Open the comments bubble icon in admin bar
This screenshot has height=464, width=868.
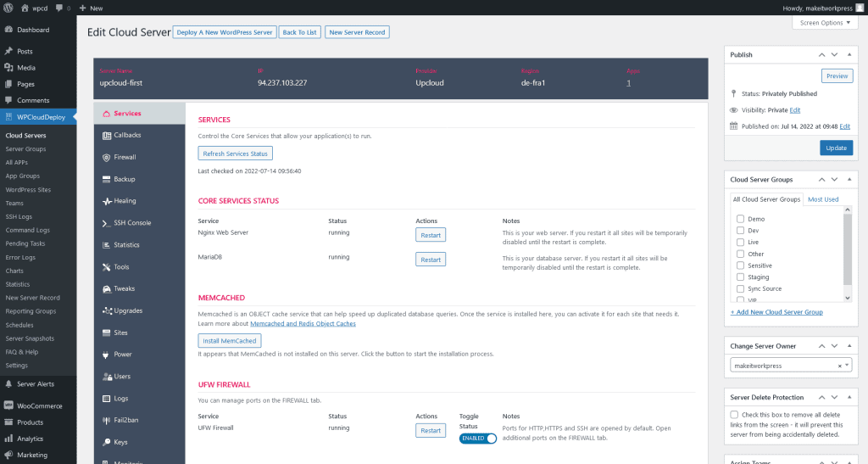59,8
